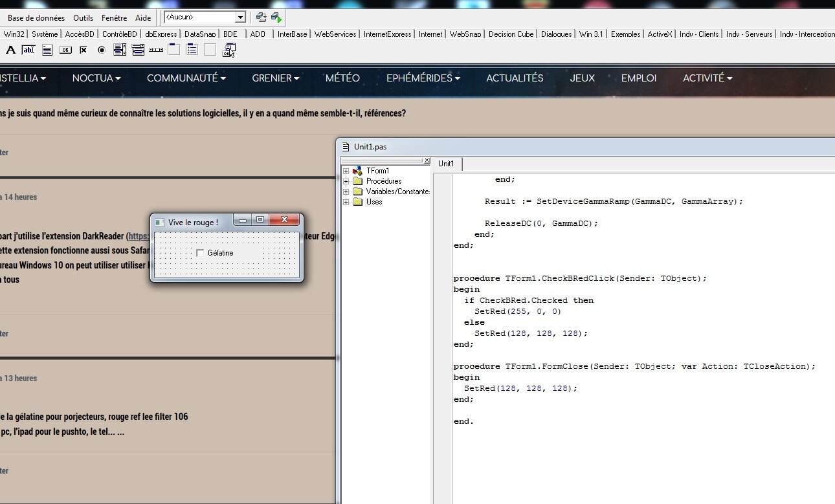Screen dimensions: 835x504
Task: Go to the ACTUALITÉS page link
Action: pyautogui.click(x=515, y=78)
